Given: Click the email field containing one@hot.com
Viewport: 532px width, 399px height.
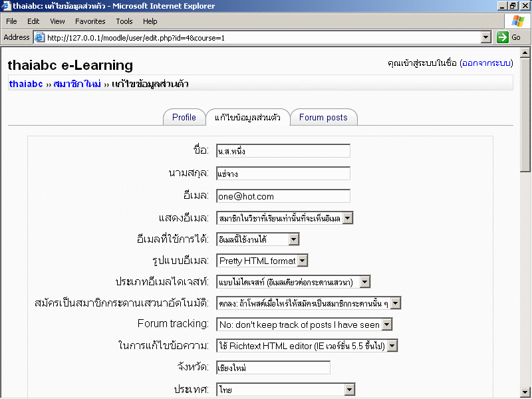Looking at the screenshot, I should (x=283, y=196).
